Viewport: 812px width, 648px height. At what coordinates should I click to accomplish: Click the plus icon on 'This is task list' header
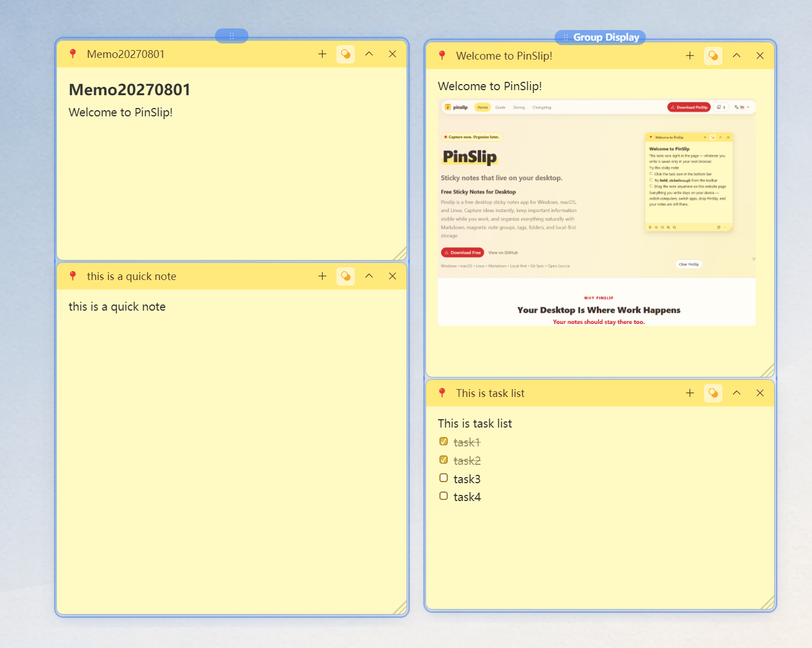pos(690,393)
